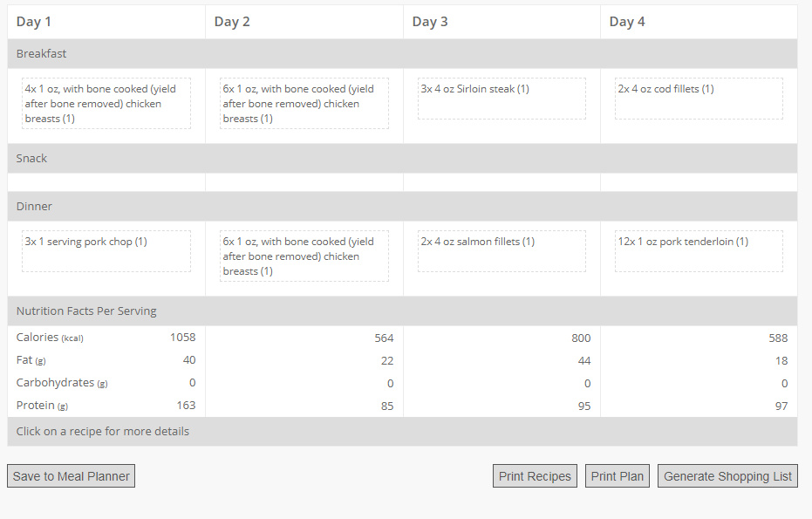Click the Snack section row
Screen dimensions: 812x519
coord(402,159)
